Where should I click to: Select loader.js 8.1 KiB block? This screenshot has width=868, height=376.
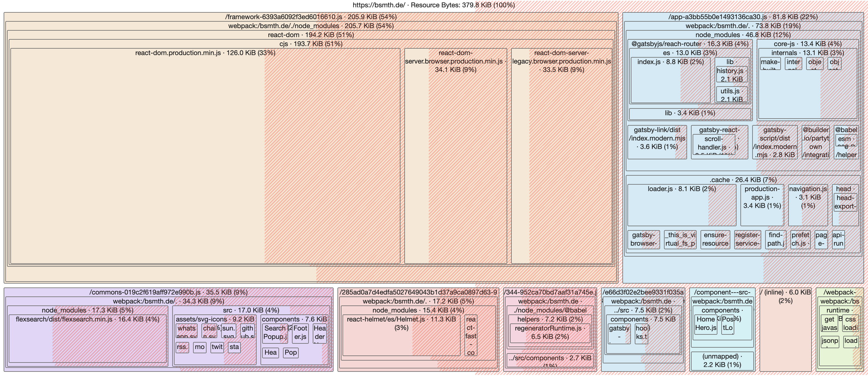682,205
